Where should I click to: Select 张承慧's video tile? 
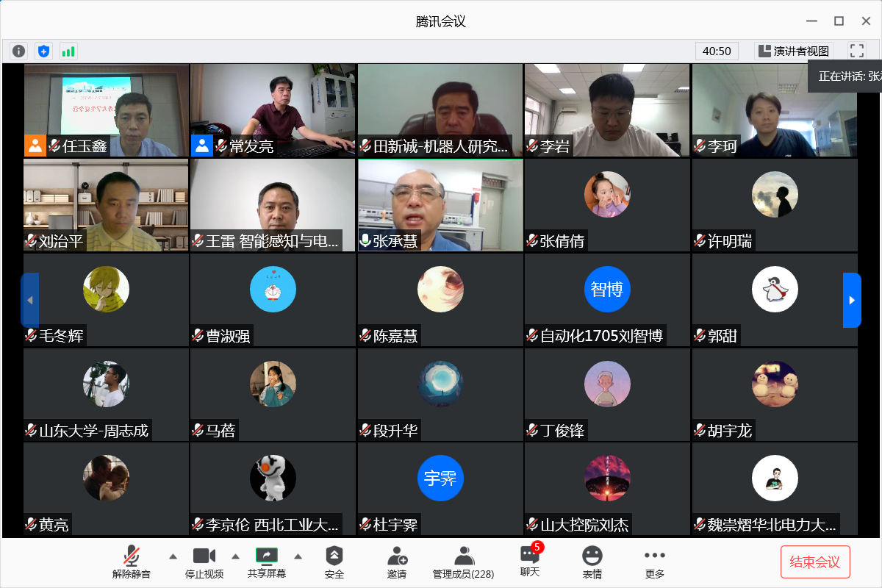[x=440, y=205]
